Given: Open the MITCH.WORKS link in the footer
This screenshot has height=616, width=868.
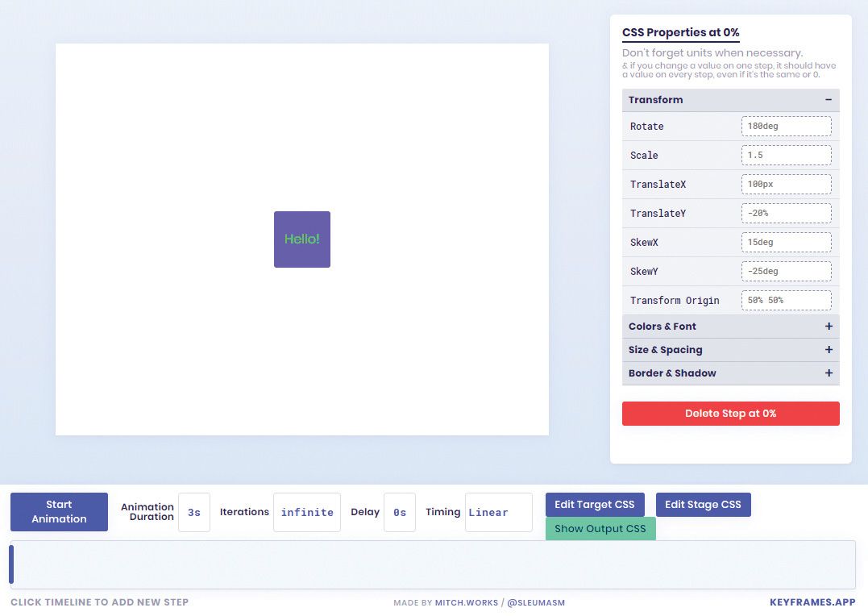Looking at the screenshot, I should [466, 602].
